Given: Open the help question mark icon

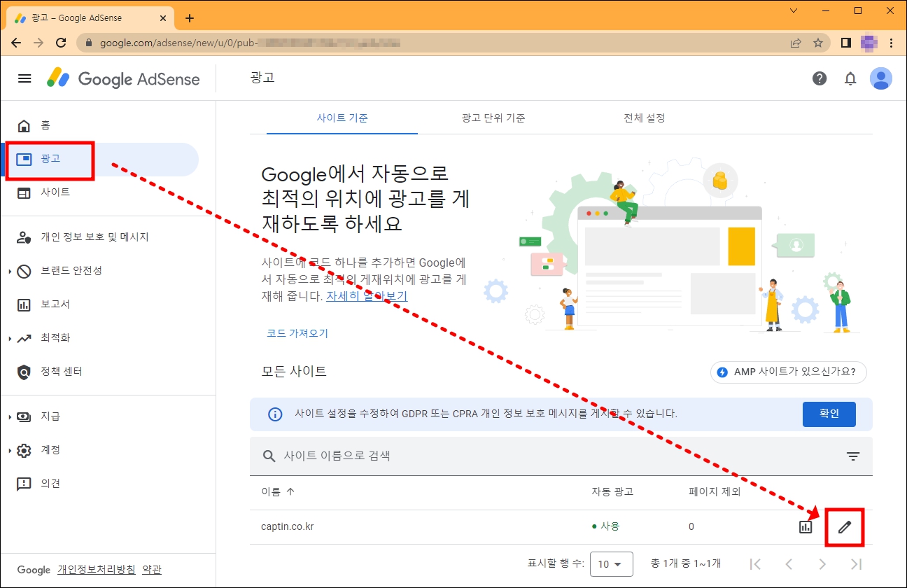Looking at the screenshot, I should click(820, 78).
